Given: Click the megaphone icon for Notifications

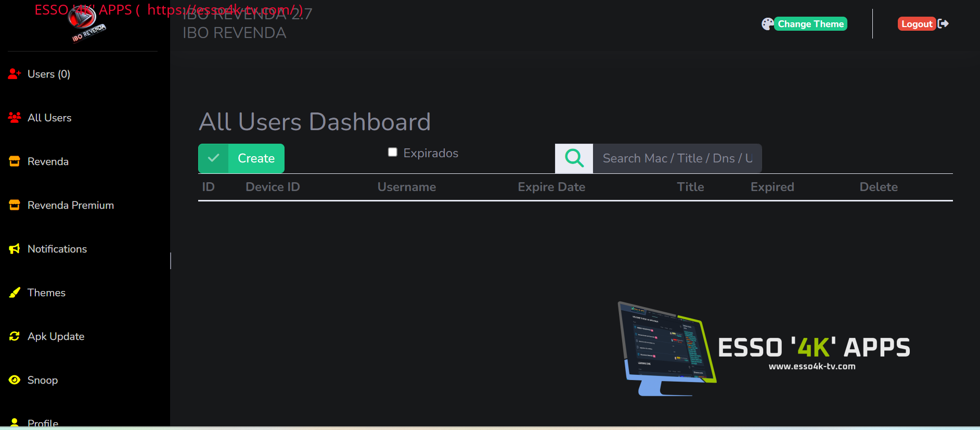Looking at the screenshot, I should pos(15,249).
